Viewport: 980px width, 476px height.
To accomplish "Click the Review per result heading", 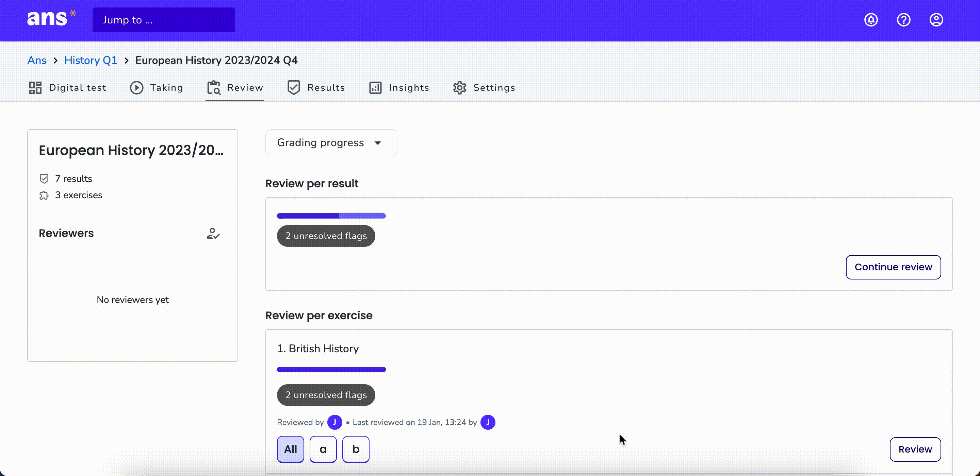I will click(x=312, y=184).
